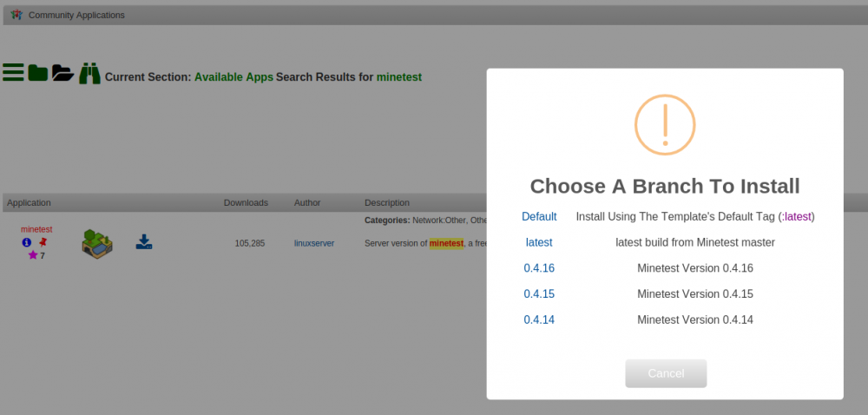The image size is (868, 415).
Task: Click the Categories line in description
Action: pos(425,221)
